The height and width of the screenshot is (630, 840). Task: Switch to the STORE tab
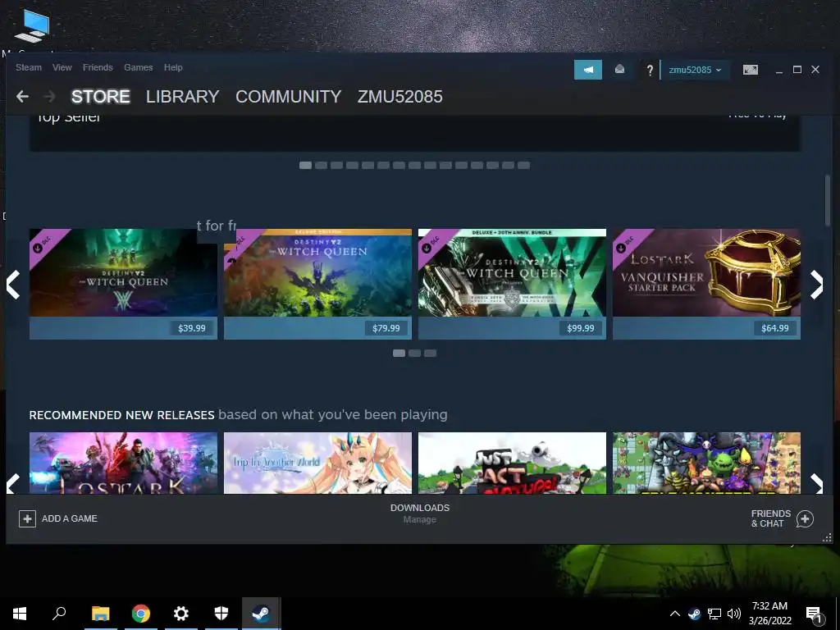[101, 97]
